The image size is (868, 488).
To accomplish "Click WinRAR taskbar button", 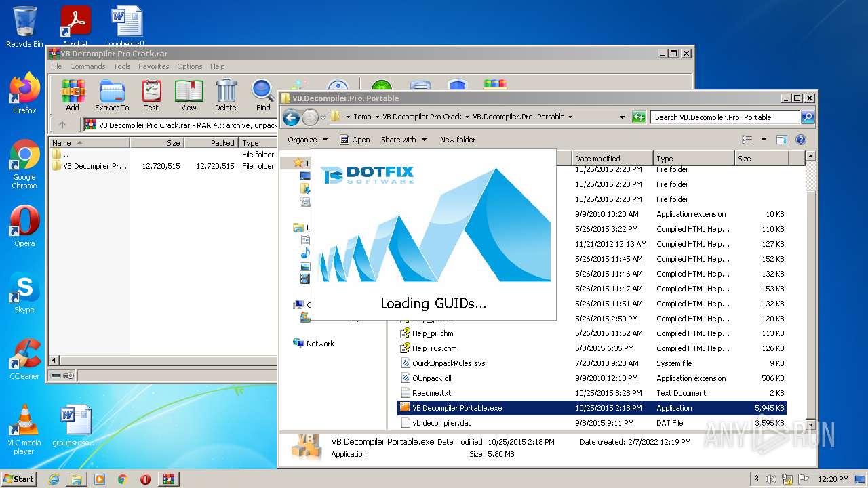I will pyautogui.click(x=168, y=479).
